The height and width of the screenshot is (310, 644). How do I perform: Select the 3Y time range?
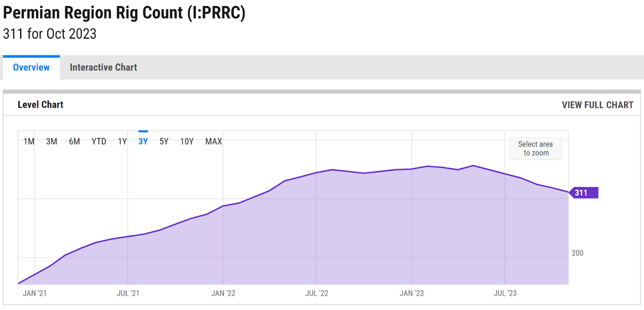coord(143,141)
